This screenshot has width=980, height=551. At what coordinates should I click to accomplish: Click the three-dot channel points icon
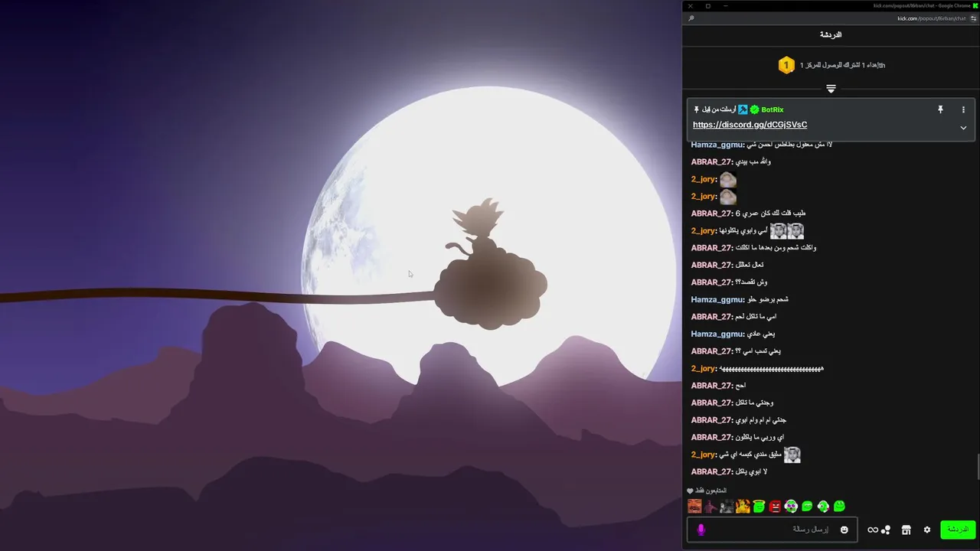pos(886,530)
